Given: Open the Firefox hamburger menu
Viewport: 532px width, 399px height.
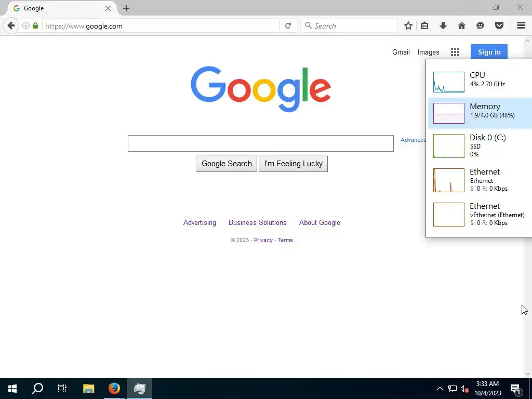Looking at the screenshot, I should (x=521, y=26).
